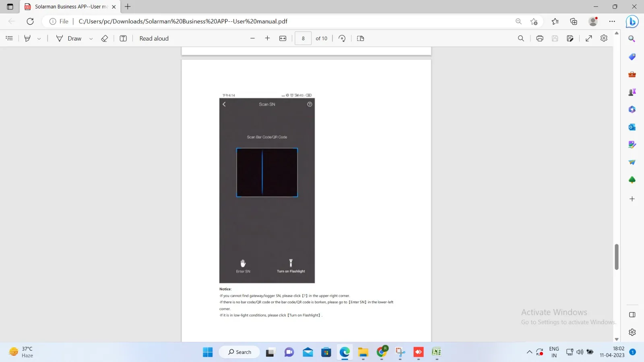Select the Highlight tool
The width and height of the screenshot is (644, 362).
(x=27, y=38)
